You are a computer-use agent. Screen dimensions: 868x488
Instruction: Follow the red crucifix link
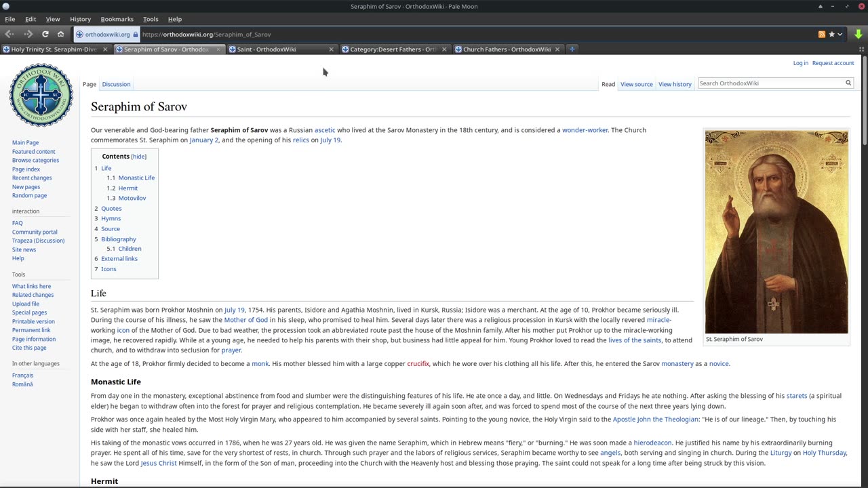418,364
